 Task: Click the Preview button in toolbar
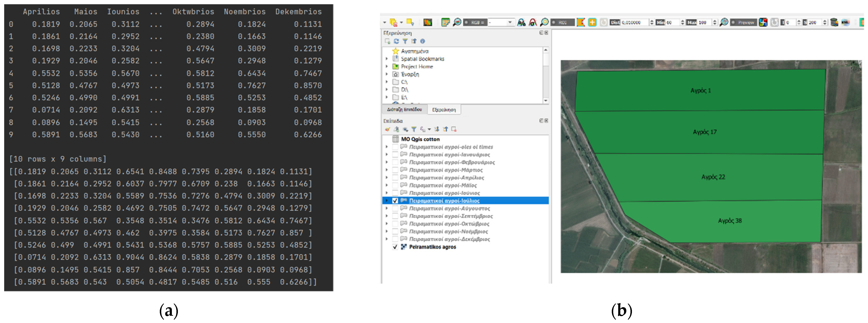click(x=744, y=22)
